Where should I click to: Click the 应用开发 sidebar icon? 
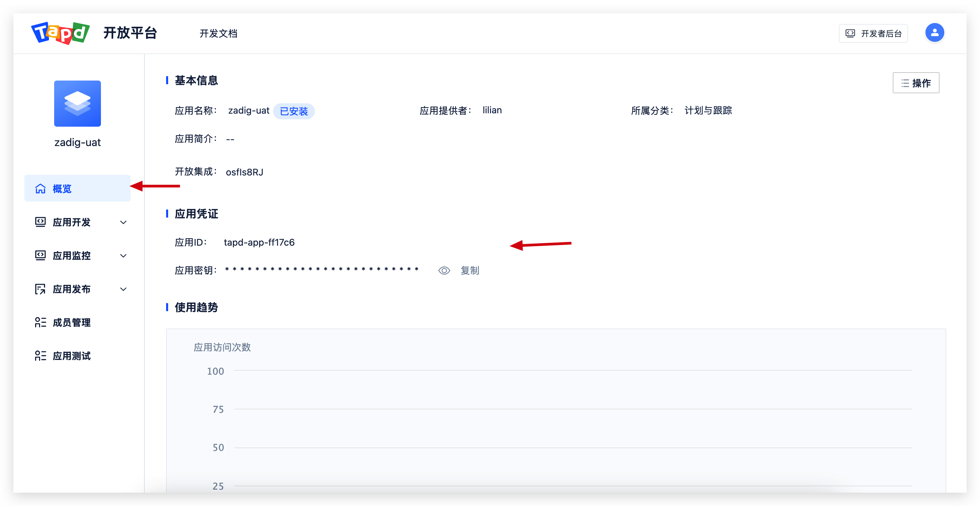coord(40,222)
